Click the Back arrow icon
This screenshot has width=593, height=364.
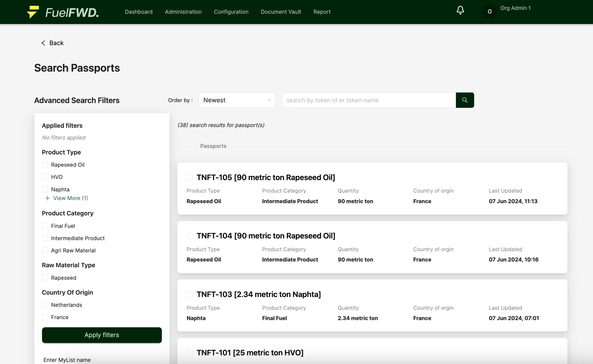(43, 43)
